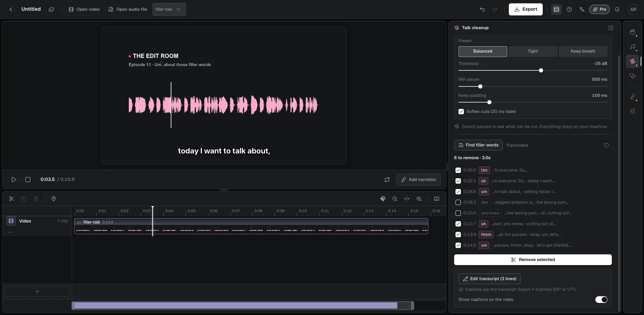The width and height of the screenshot is (644, 315).
Task: Open the talk cleanup waveform sidebar icon
Action: tap(633, 61)
